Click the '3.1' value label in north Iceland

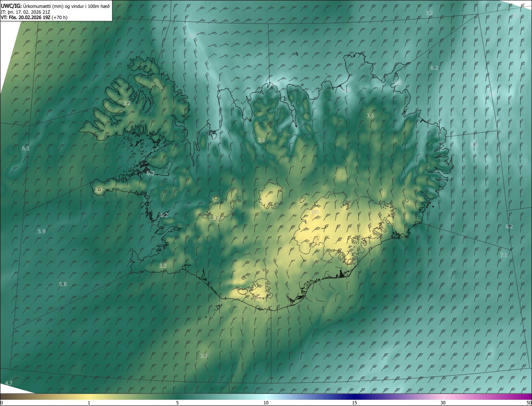pyautogui.click(x=261, y=140)
